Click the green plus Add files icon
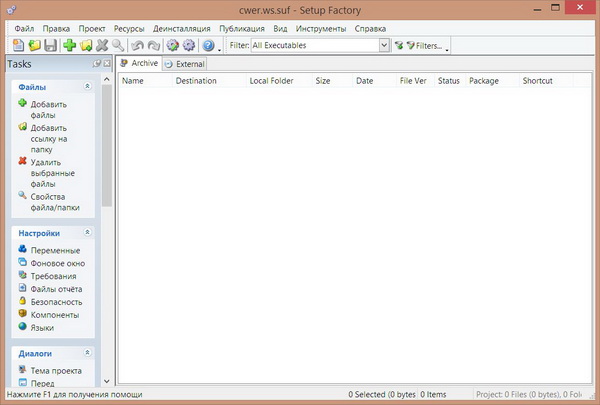The width and height of the screenshot is (600, 405). (69, 46)
